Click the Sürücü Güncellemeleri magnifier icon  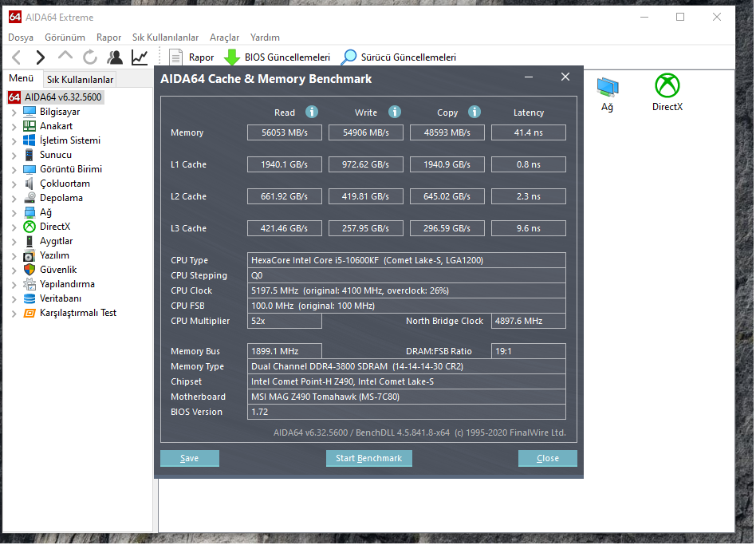pos(348,57)
